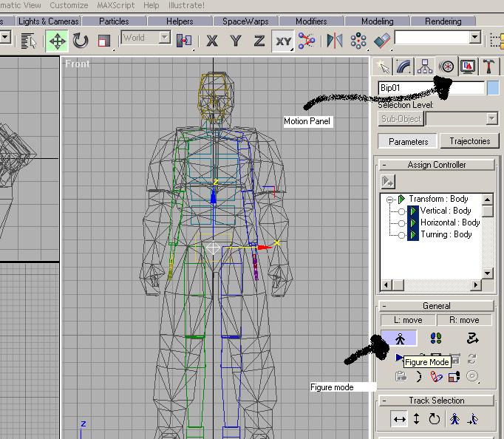Open the MAXScript menu
504x439 pixels.
(x=115, y=5)
